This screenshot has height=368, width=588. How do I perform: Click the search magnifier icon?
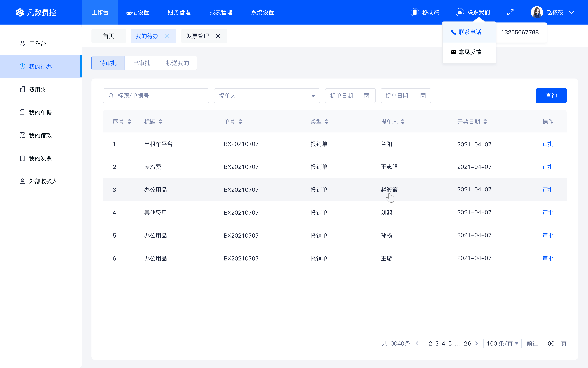click(111, 96)
